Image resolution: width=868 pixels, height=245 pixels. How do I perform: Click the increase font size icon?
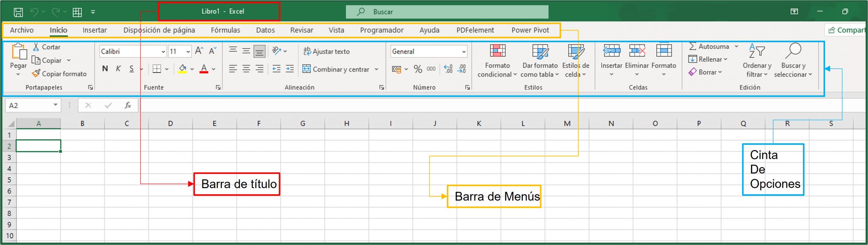coord(199,51)
